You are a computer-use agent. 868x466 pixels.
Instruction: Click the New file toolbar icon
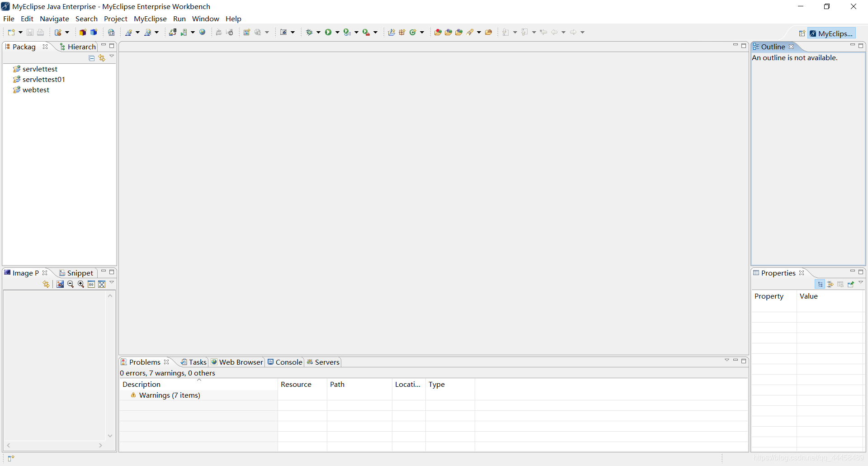click(x=11, y=32)
